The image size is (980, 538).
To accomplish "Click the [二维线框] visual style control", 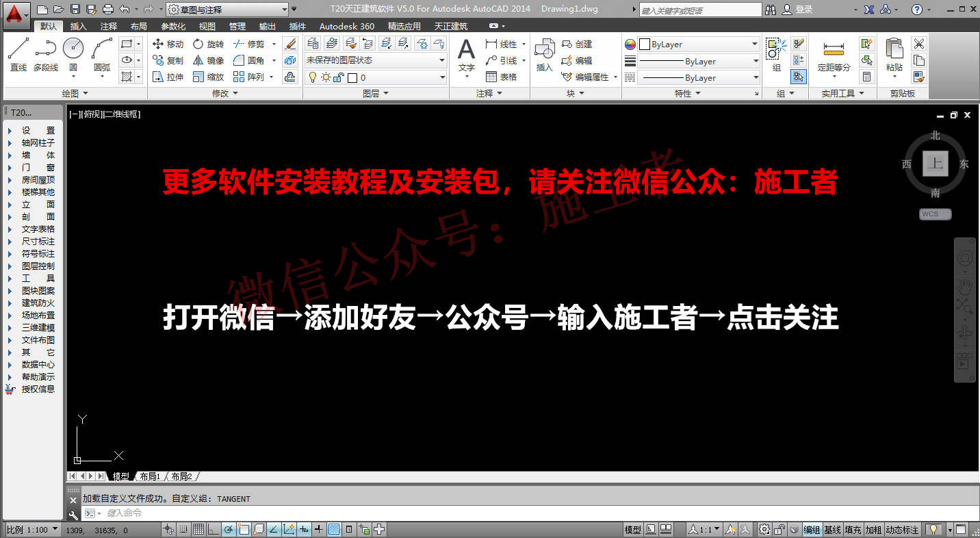I will tap(121, 114).
